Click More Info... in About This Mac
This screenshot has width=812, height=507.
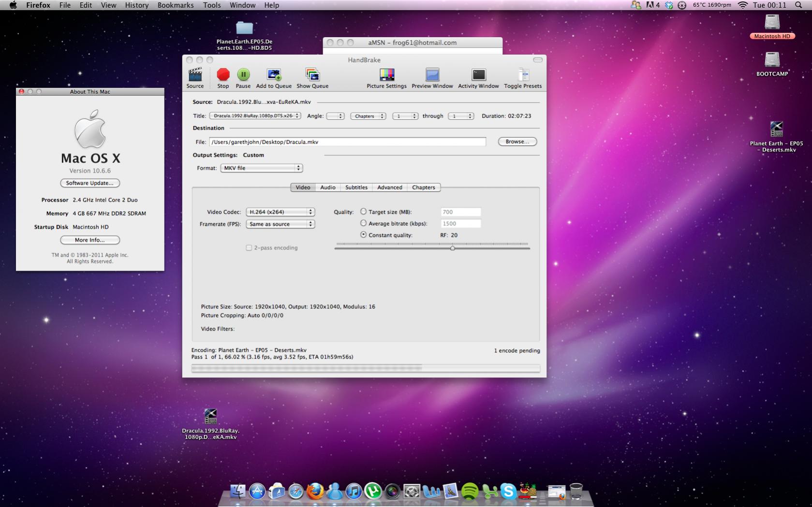(90, 240)
